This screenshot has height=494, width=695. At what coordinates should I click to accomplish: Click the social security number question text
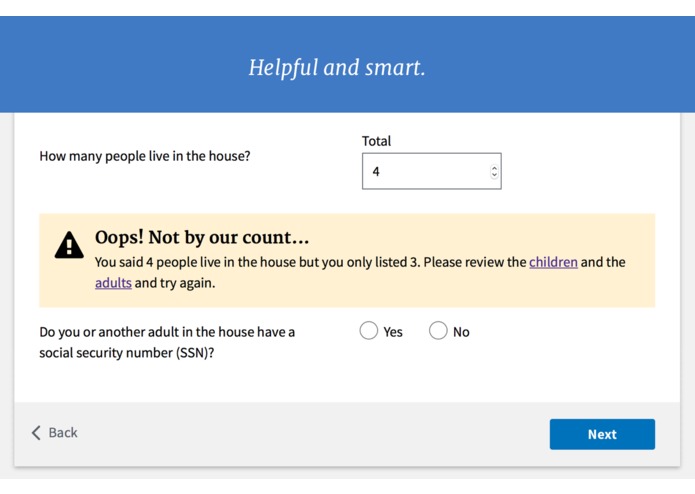(167, 342)
